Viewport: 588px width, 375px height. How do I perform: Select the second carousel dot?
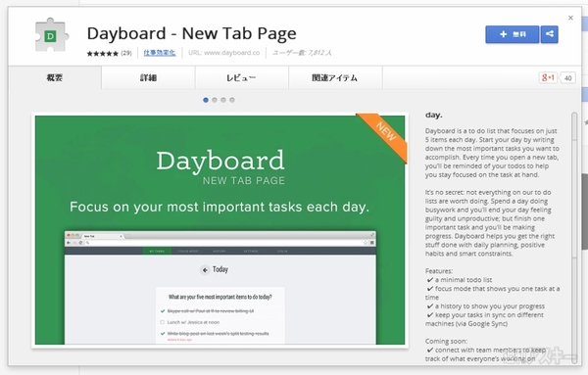215,100
